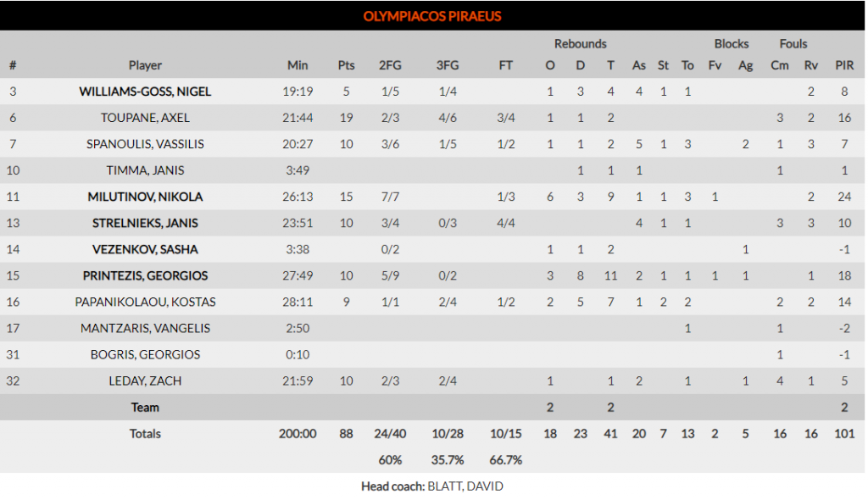Click the Rebounds group header
The image size is (868, 500).
[x=581, y=44]
